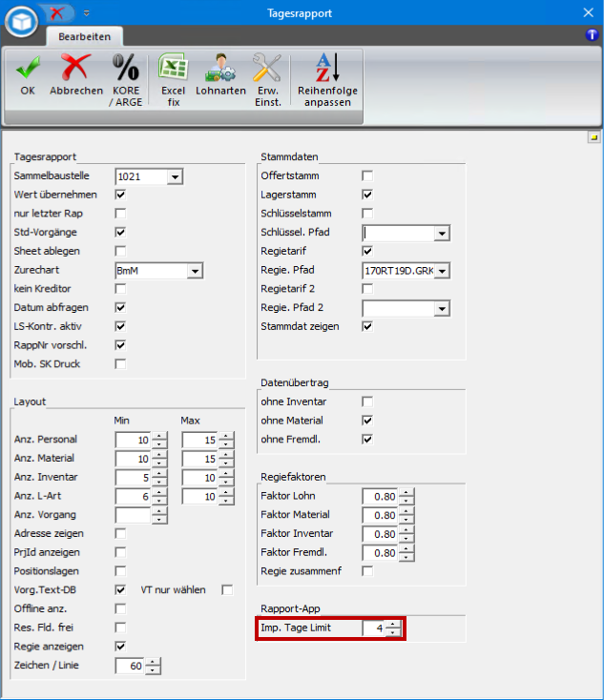Enable Offline anz. checkbox

120,609
